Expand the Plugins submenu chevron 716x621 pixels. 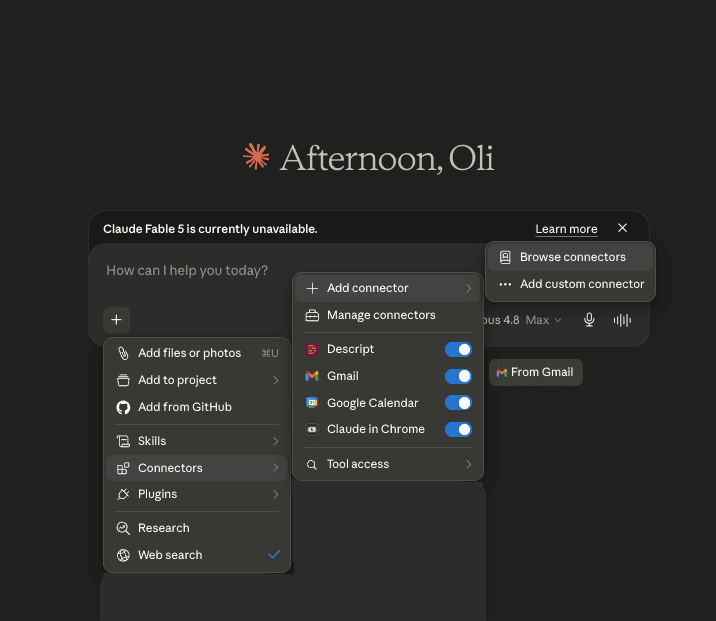pyautogui.click(x=275, y=494)
